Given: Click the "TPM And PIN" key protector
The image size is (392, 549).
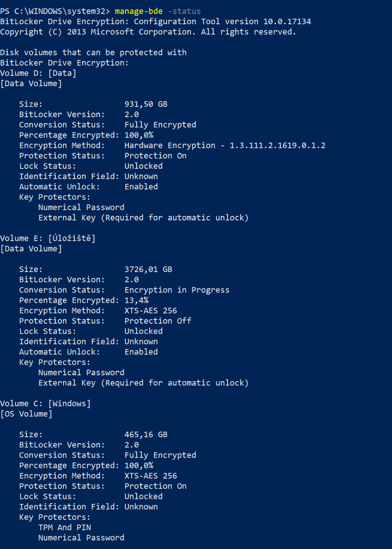Looking at the screenshot, I should pos(65,527).
